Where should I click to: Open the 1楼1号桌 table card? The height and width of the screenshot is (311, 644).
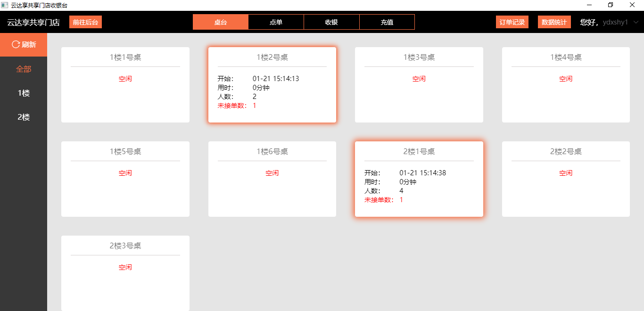(x=125, y=85)
